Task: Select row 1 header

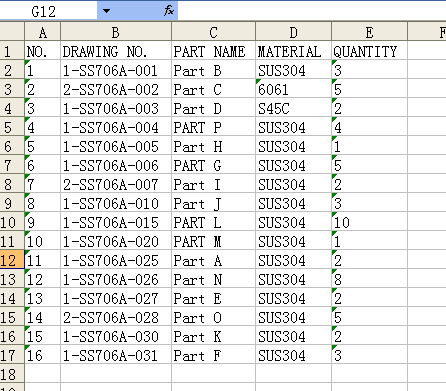Action: 12,51
